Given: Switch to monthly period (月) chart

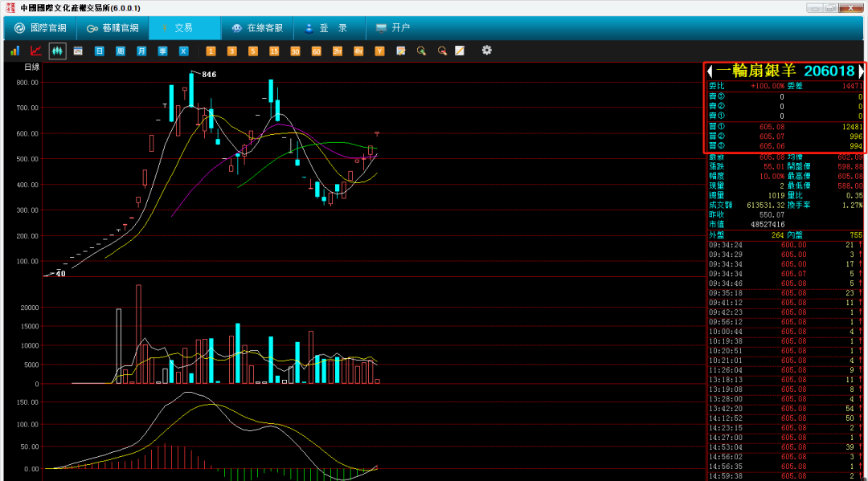Looking at the screenshot, I should click(x=141, y=51).
